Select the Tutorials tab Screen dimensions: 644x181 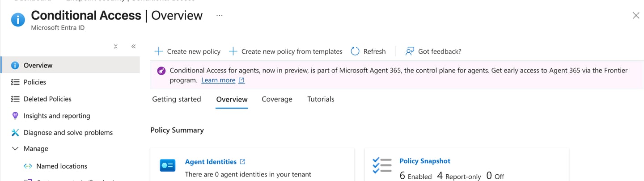click(321, 99)
